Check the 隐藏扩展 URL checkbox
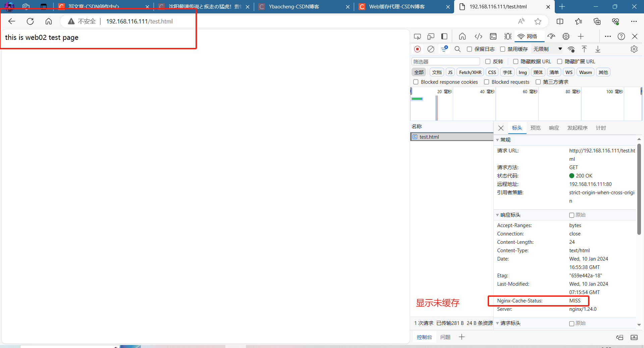Image resolution: width=644 pixels, height=348 pixels. pyautogui.click(x=560, y=62)
